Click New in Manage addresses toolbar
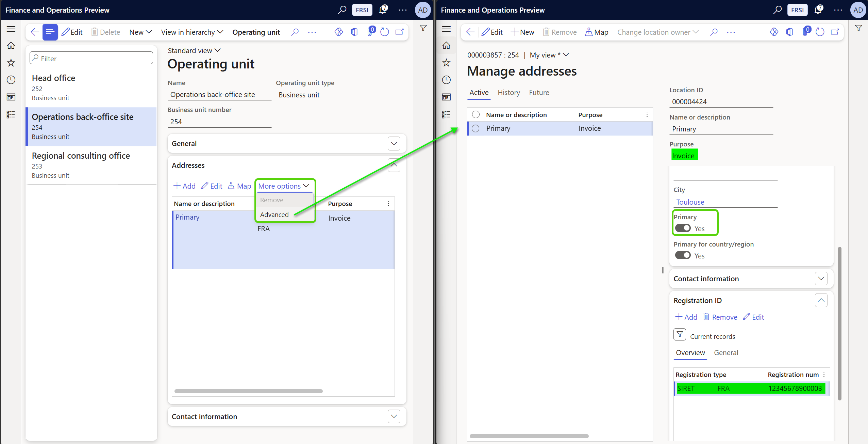Viewport: 868px width, 444px height. (522, 32)
